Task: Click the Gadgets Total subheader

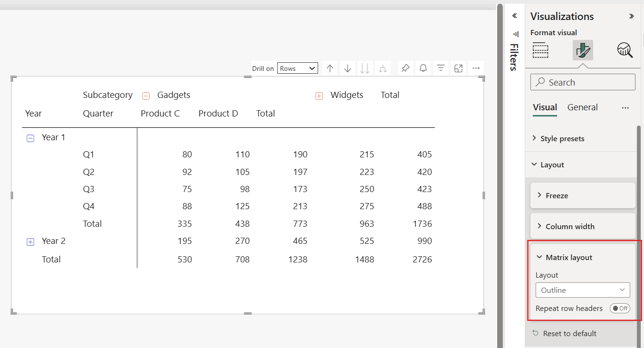Action: (x=266, y=114)
